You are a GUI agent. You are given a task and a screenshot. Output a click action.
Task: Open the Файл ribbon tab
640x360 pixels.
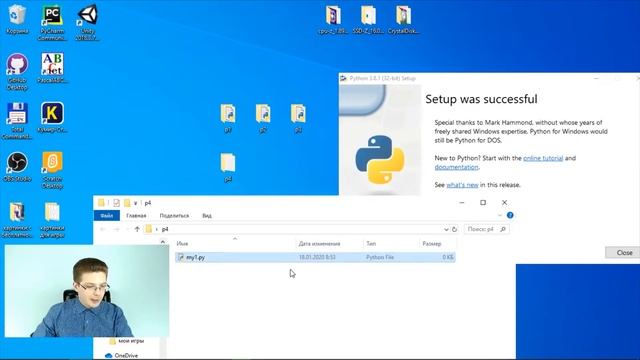[x=107, y=216]
